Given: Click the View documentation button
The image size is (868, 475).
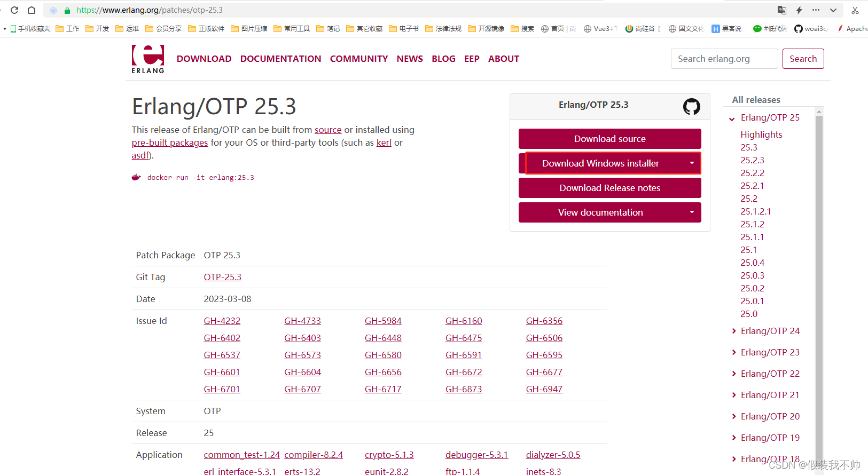Looking at the screenshot, I should pos(600,212).
